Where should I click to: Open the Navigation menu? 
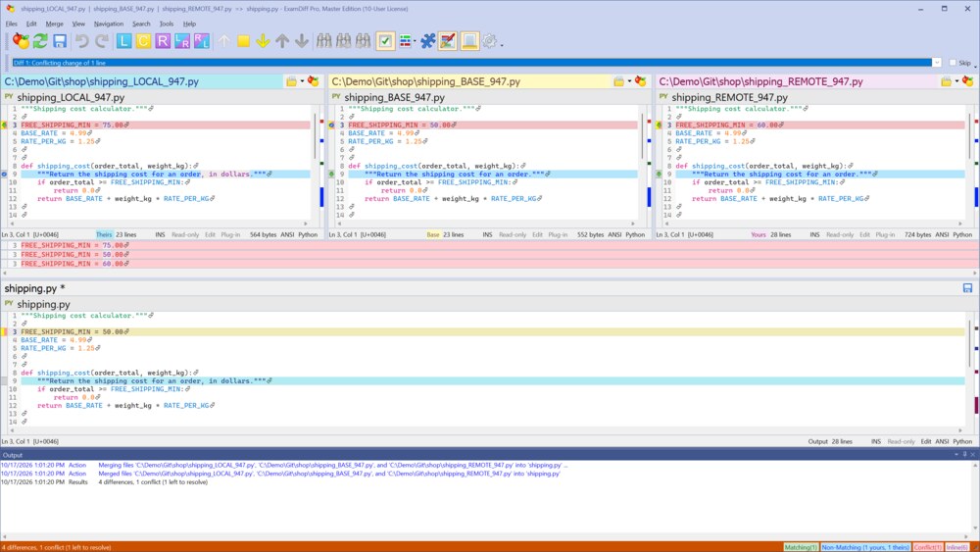pos(109,24)
